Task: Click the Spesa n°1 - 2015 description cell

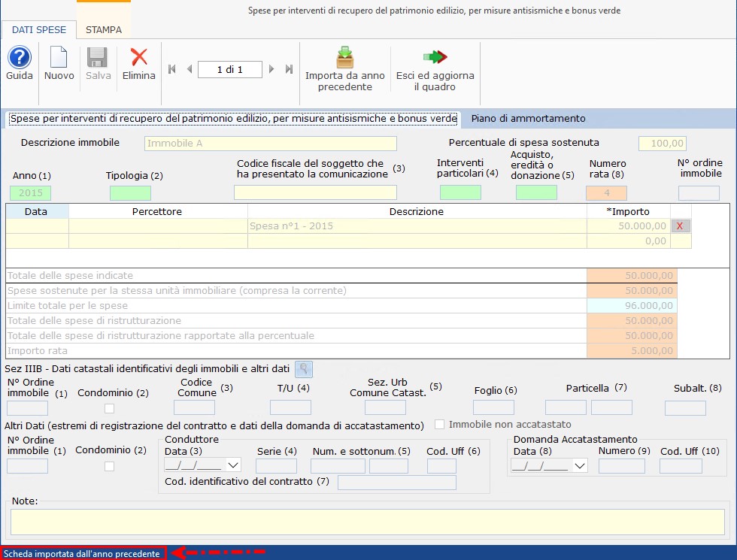Action: pyautogui.click(x=417, y=226)
